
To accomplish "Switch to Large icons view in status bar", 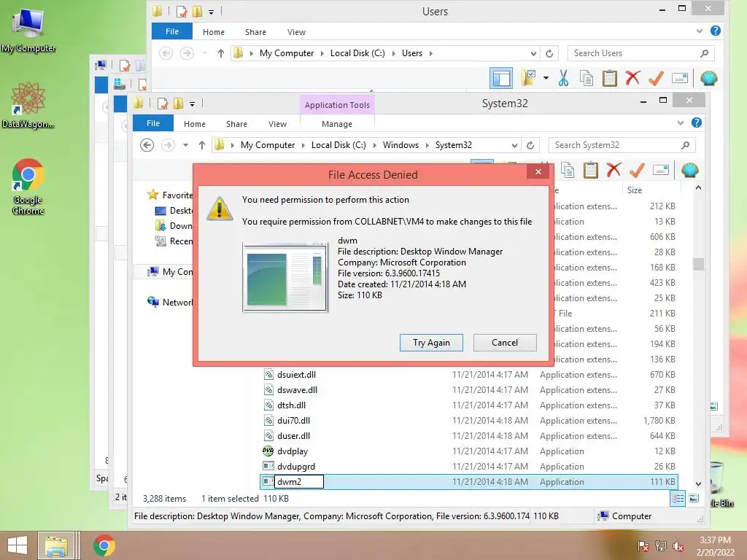I will [x=694, y=499].
